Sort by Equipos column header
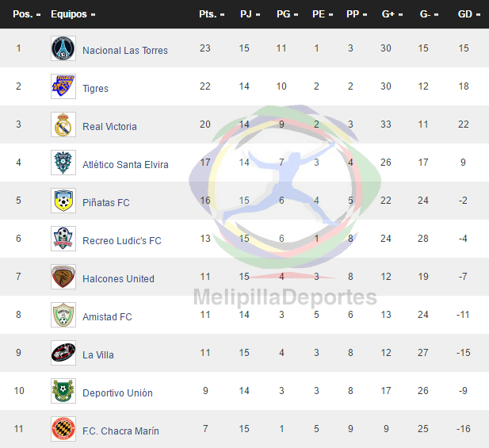 73,14
